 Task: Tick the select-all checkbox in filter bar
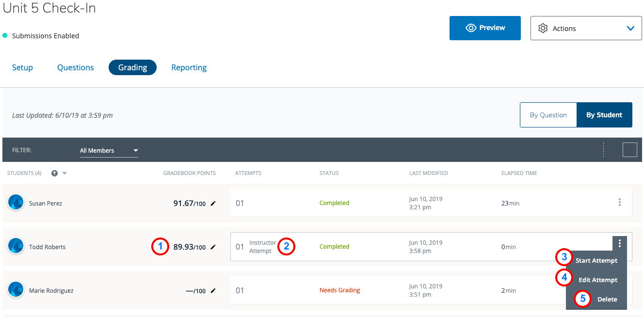coord(629,150)
